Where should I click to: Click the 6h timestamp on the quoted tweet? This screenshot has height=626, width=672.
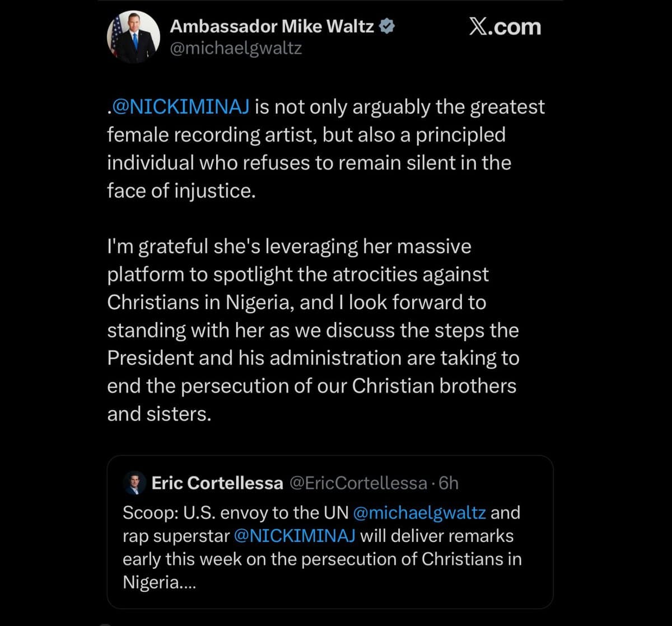(448, 482)
